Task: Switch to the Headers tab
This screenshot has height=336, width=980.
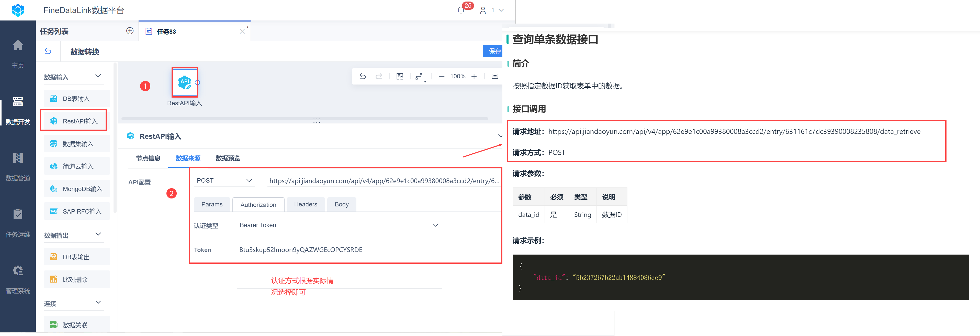Action: click(x=305, y=204)
